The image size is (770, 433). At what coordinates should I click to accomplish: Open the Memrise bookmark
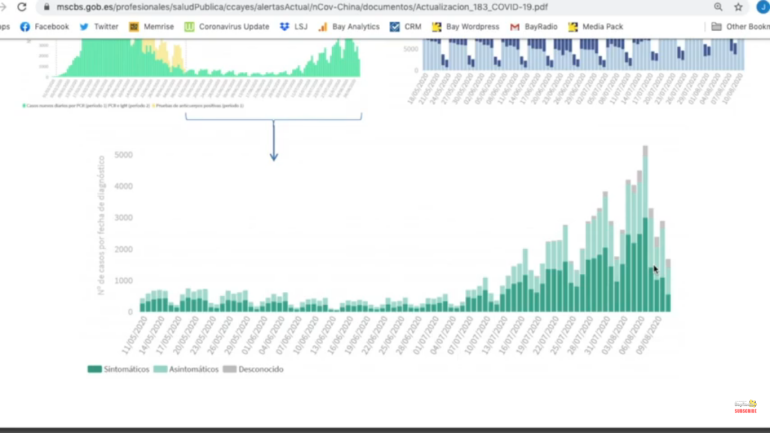(x=151, y=27)
